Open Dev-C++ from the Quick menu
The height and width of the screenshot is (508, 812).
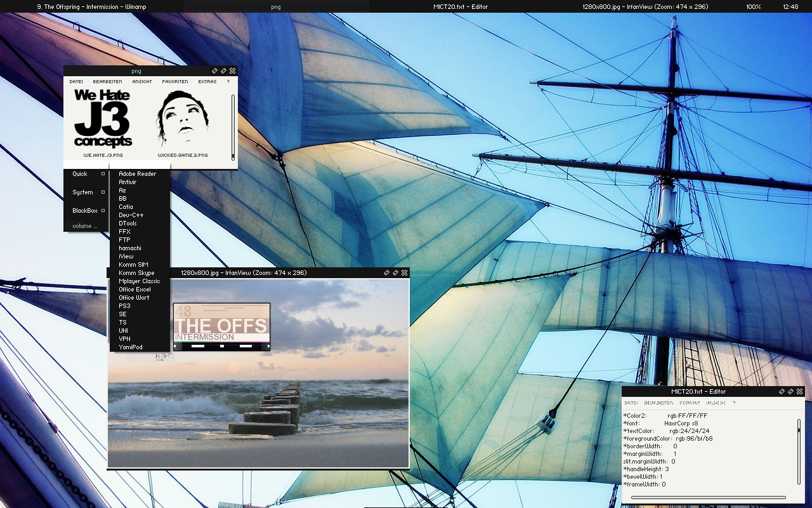[140, 215]
